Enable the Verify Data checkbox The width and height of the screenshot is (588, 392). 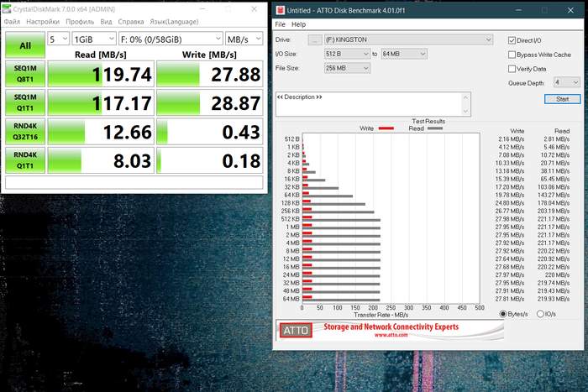(512, 69)
